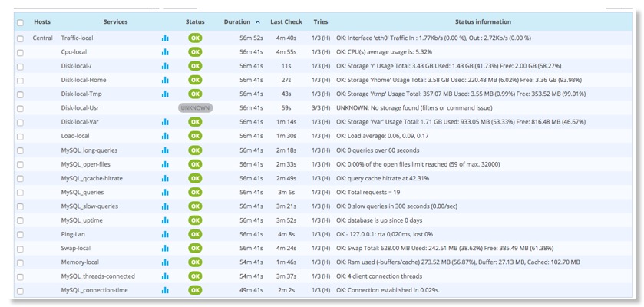Screen dimensions: 644x307
Task: Open graph icon for Memory-local
Action: [165, 262]
